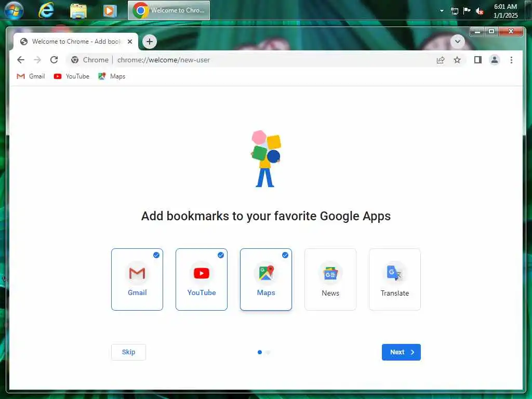The image size is (532, 399).
Task: Open the profile avatar menu
Action: coord(495,60)
